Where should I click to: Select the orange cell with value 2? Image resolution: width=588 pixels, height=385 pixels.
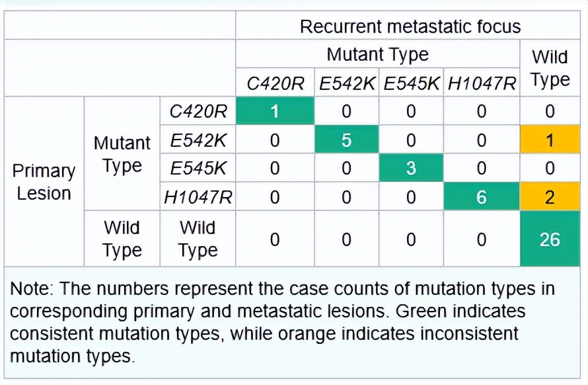(x=550, y=196)
